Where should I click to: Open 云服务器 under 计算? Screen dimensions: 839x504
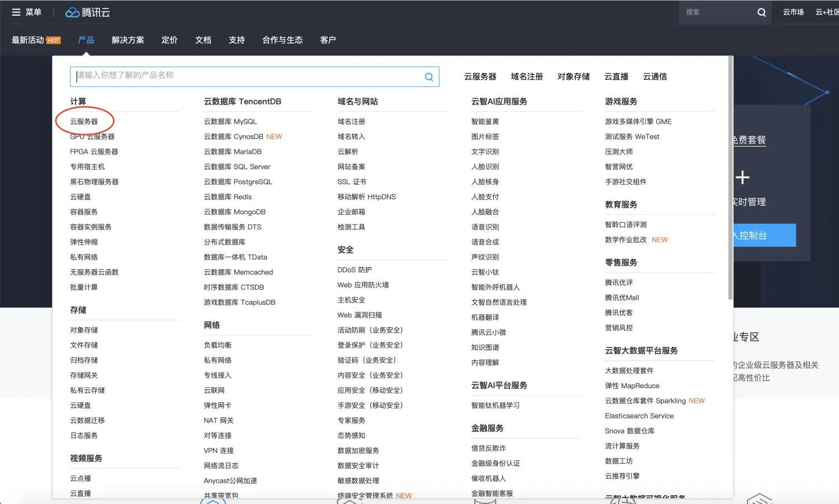click(84, 121)
